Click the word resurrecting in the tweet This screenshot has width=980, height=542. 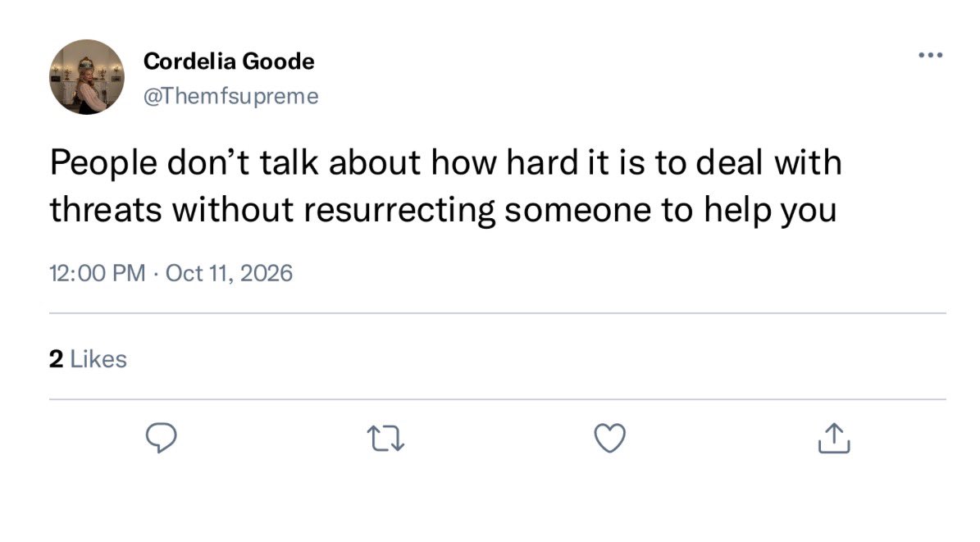point(399,210)
